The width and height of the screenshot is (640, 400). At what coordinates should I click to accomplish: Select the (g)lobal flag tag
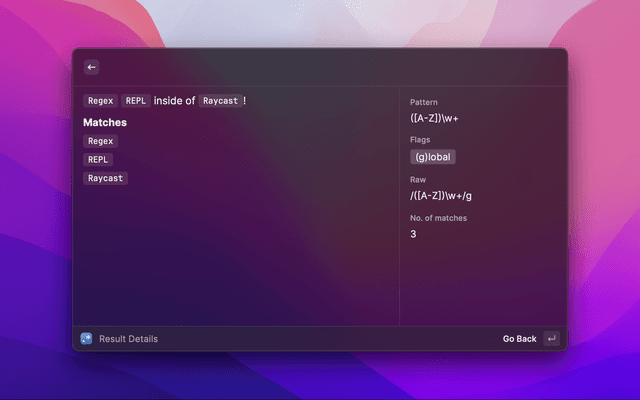[x=433, y=157]
